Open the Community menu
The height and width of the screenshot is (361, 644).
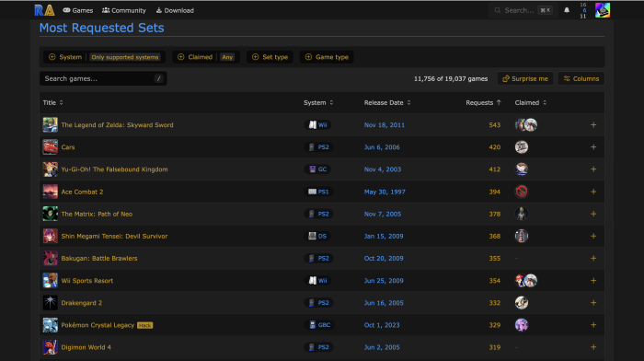(123, 10)
